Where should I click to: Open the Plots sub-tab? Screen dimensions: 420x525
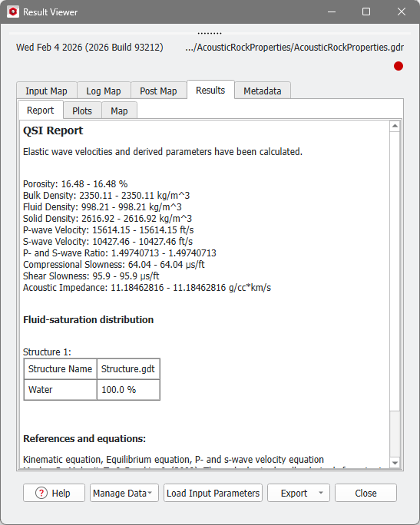[x=82, y=111]
